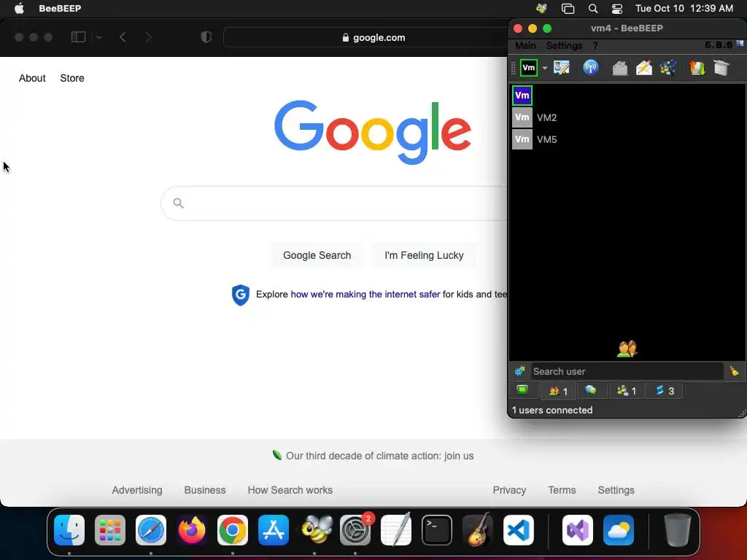Viewport: 747px width, 560px height.
Task: Switch to the green monitor tab
Action: [x=522, y=391]
